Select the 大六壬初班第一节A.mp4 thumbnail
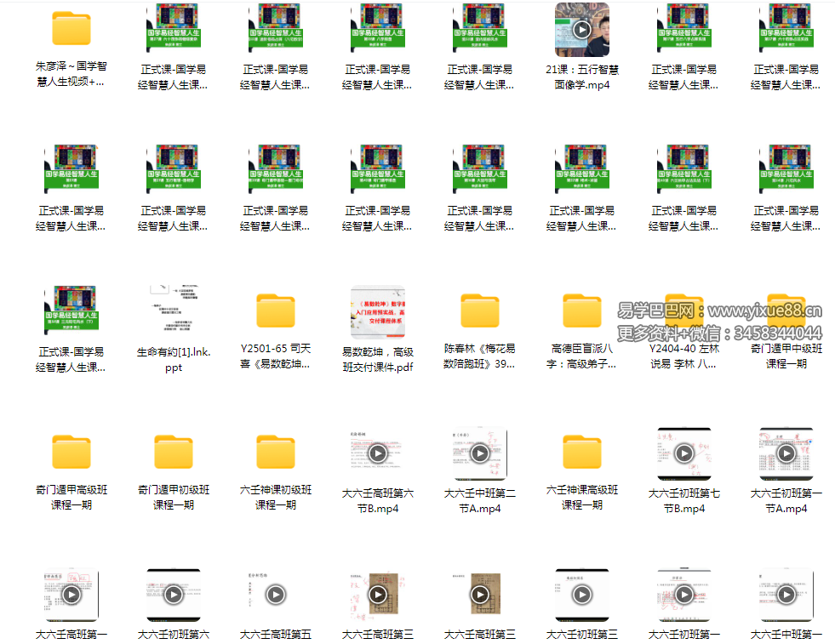The height and width of the screenshot is (644, 835). 786,453
